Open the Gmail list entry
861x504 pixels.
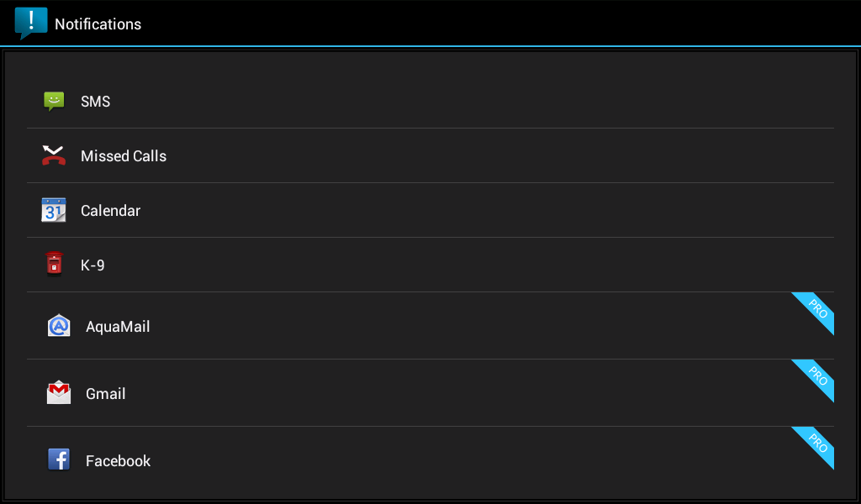coord(420,393)
